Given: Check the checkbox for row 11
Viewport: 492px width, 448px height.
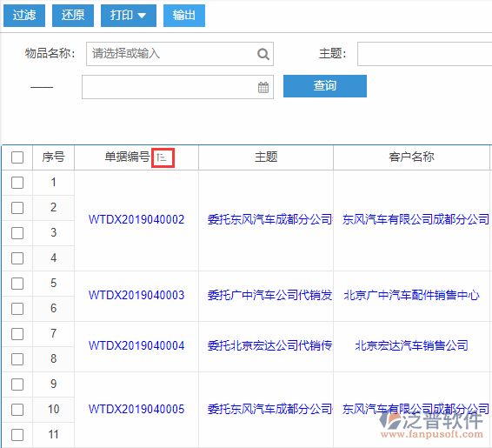Looking at the screenshot, I should (17, 435).
